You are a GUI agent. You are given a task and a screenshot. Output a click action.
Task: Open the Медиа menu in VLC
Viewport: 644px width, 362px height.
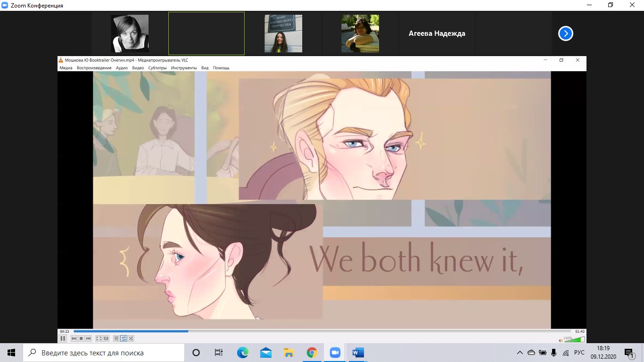coord(66,68)
